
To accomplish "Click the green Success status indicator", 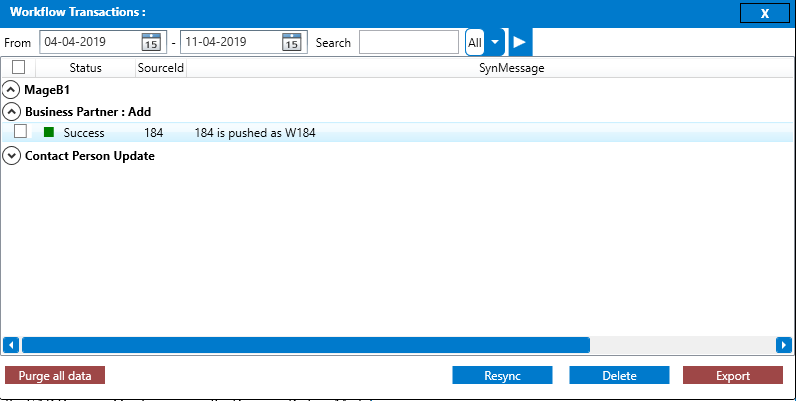I will click(x=48, y=133).
